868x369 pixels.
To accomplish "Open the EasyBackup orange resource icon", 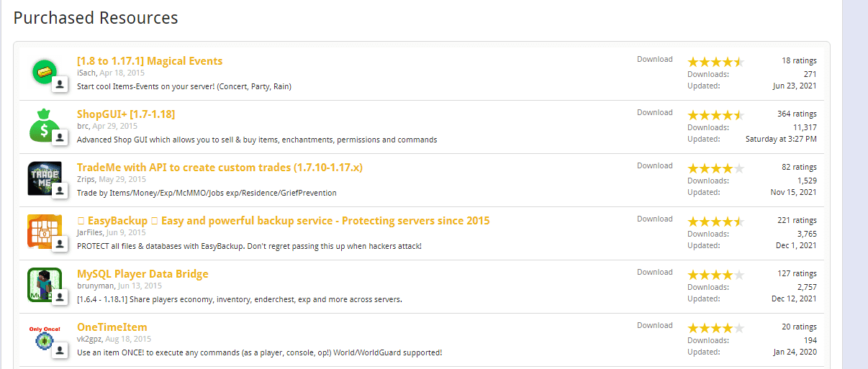I will pos(45,232).
